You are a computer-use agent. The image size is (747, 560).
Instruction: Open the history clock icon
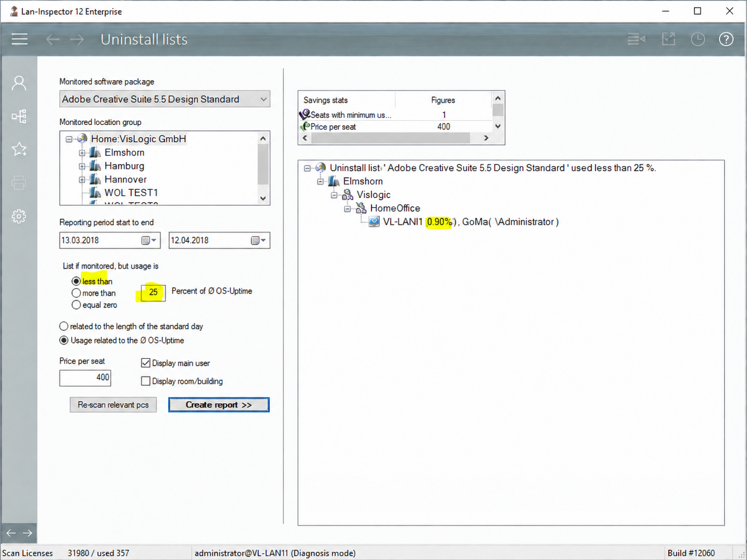[698, 39]
